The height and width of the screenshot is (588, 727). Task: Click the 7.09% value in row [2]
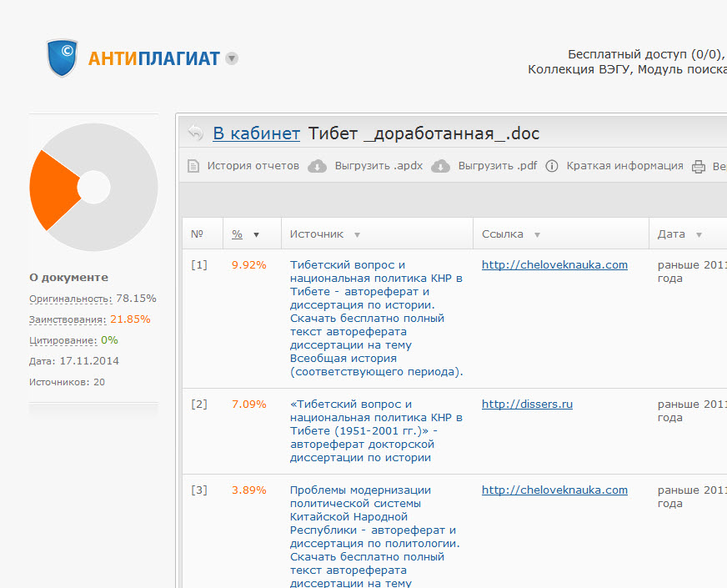pos(249,404)
